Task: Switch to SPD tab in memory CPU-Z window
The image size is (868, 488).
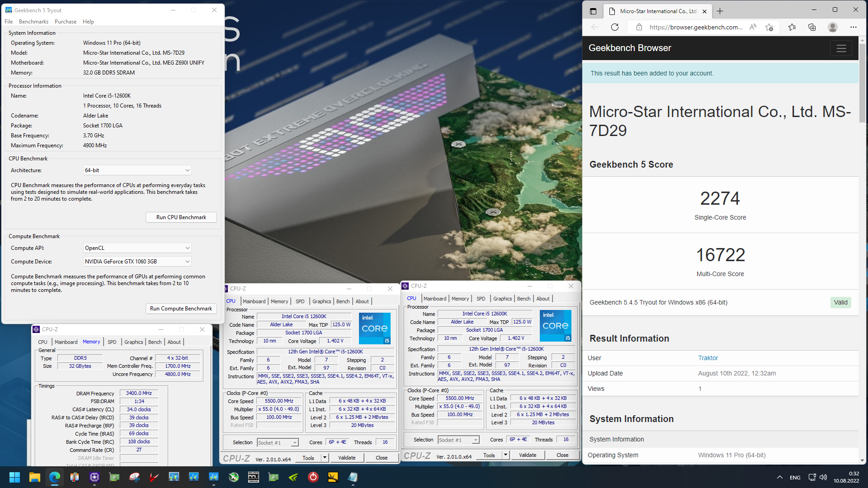Action: pos(112,342)
